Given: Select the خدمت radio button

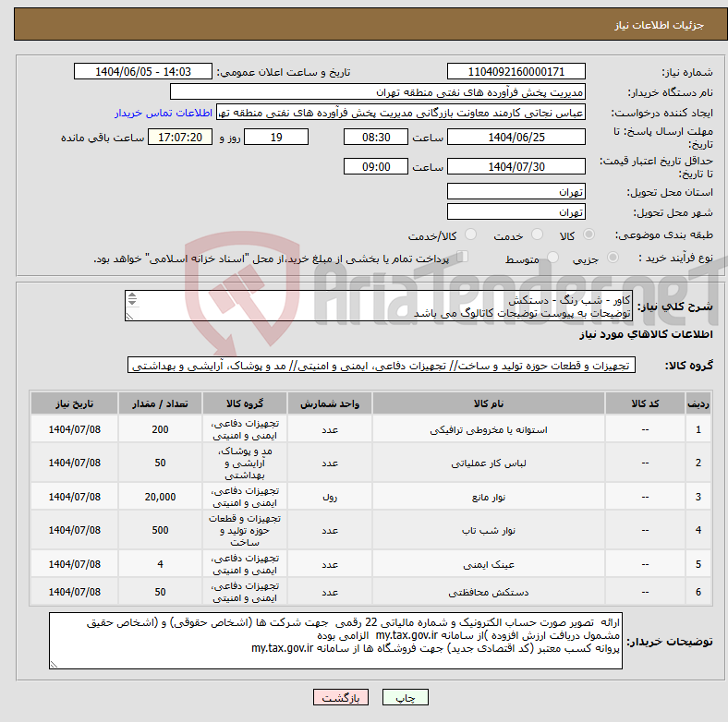Looking at the screenshot, I should click(537, 235).
